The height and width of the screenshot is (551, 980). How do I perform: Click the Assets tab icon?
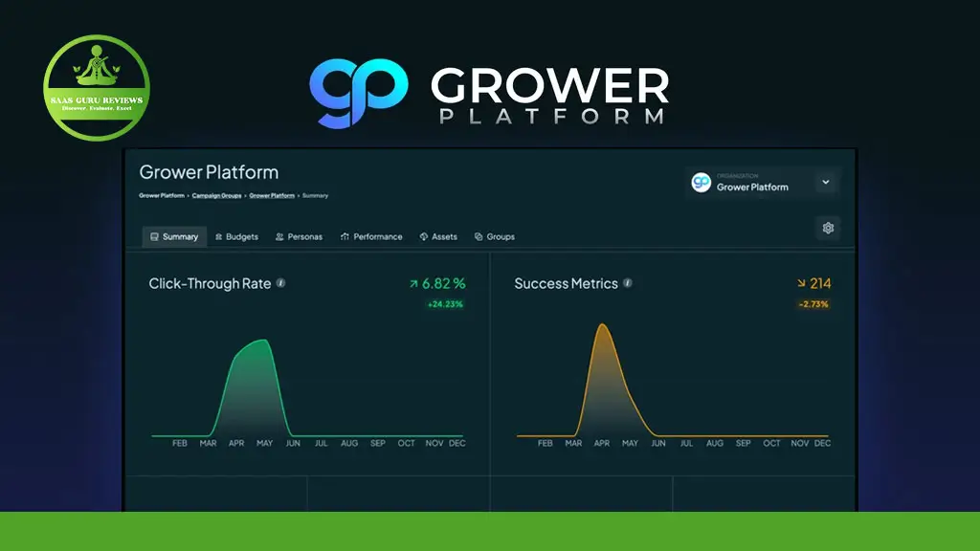click(x=424, y=237)
